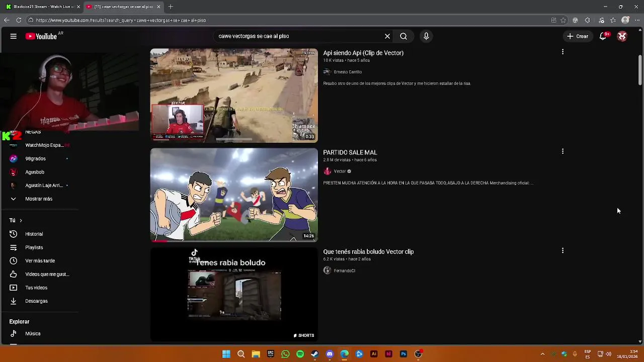This screenshot has height=362, width=644.
Task: Click Ernesto Carrillo channel avatar
Action: tap(327, 72)
